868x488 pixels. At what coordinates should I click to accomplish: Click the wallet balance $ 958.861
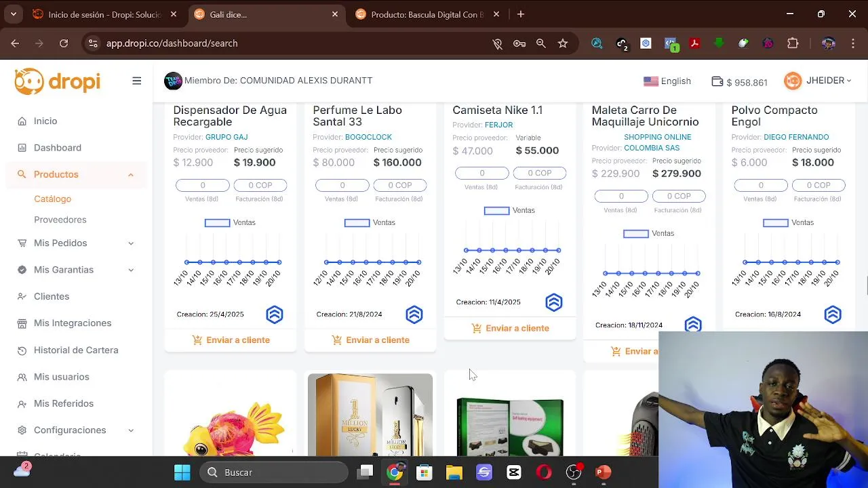pos(739,82)
